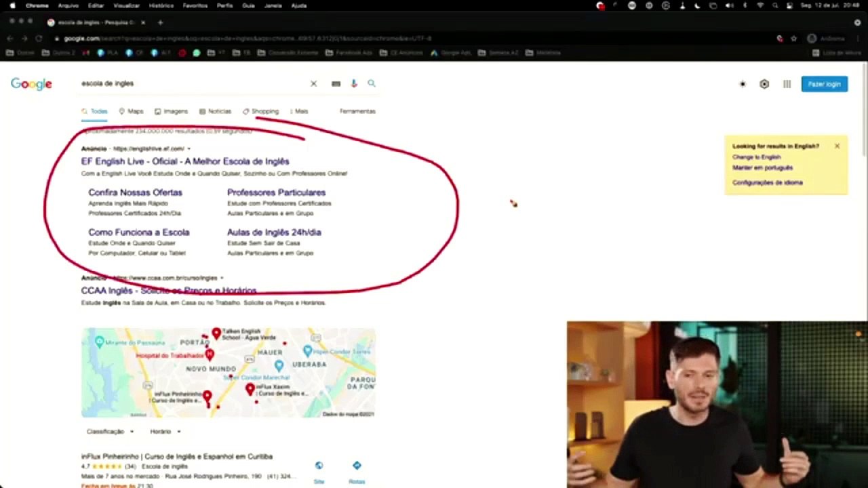This screenshot has width=868, height=488.
Task: Click the inFlux Xaxim map pin
Action: [x=250, y=390]
